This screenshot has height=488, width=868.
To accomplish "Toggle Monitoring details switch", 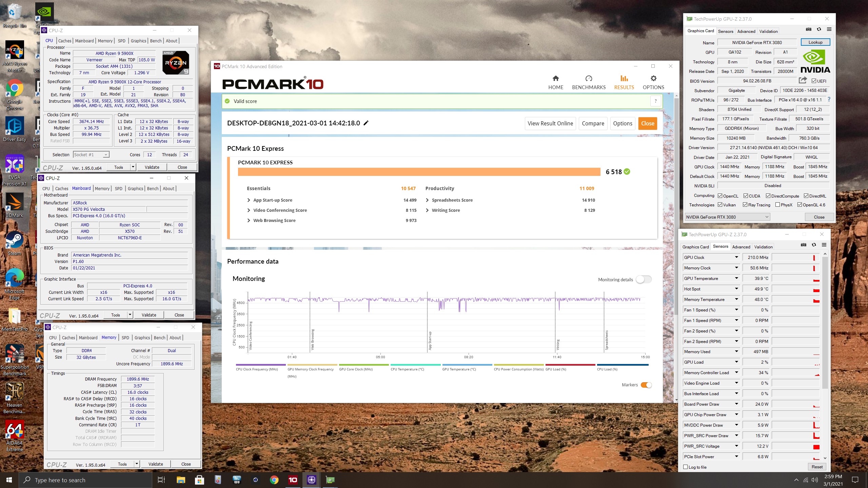I will 644,280.
